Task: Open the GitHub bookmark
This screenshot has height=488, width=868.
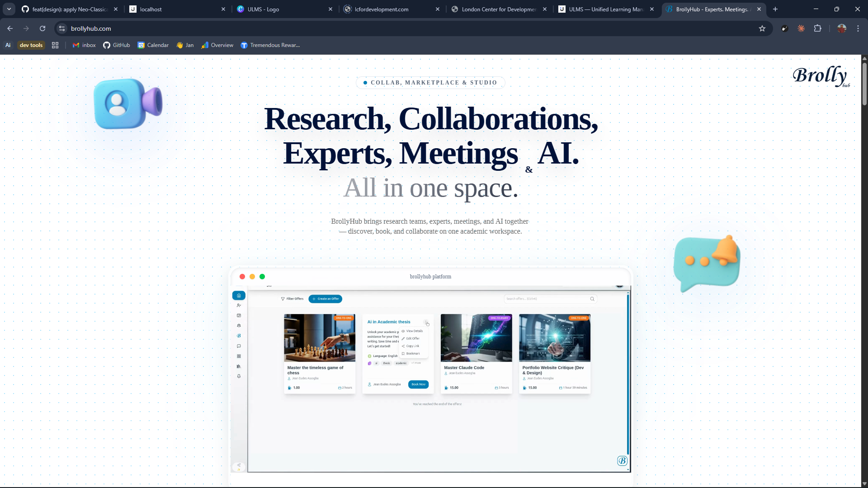Action: pos(117,45)
